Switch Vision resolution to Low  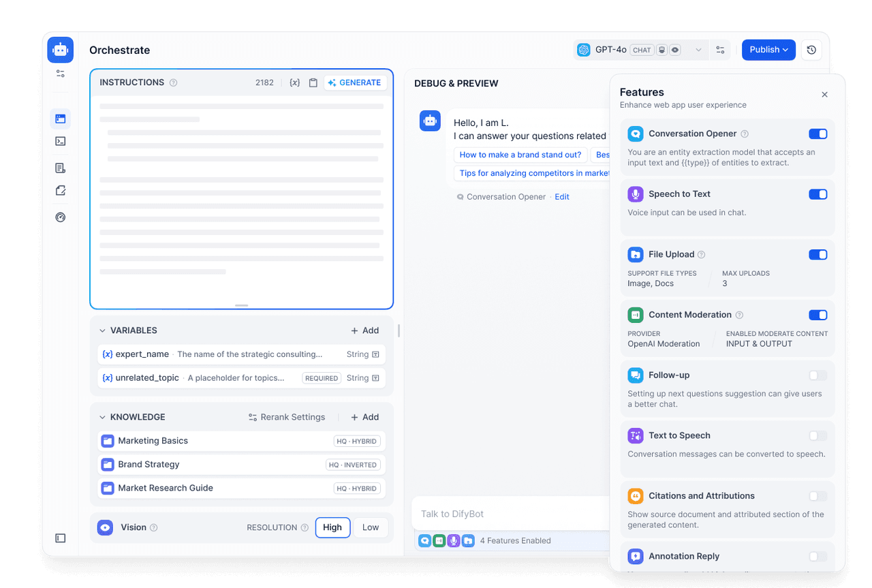coord(371,527)
